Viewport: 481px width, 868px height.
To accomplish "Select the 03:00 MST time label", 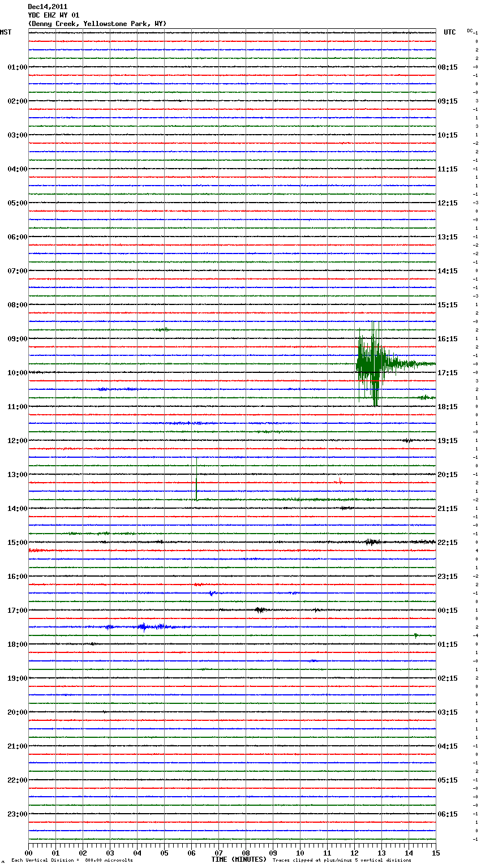I will coord(17,135).
